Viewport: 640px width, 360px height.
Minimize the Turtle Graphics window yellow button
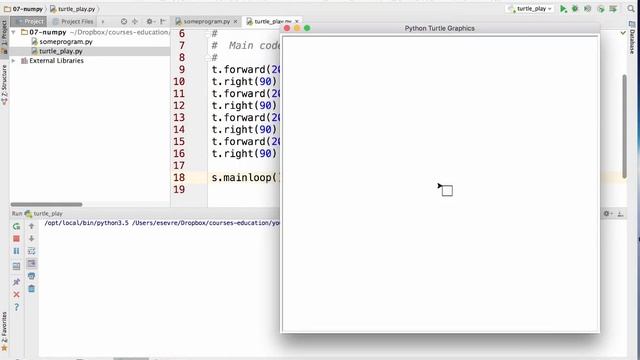click(x=297, y=28)
